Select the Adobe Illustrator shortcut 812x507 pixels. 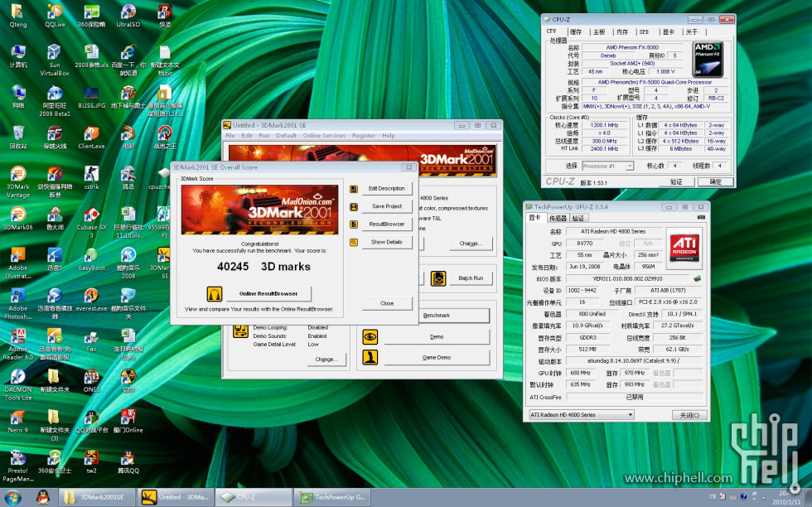(x=18, y=263)
